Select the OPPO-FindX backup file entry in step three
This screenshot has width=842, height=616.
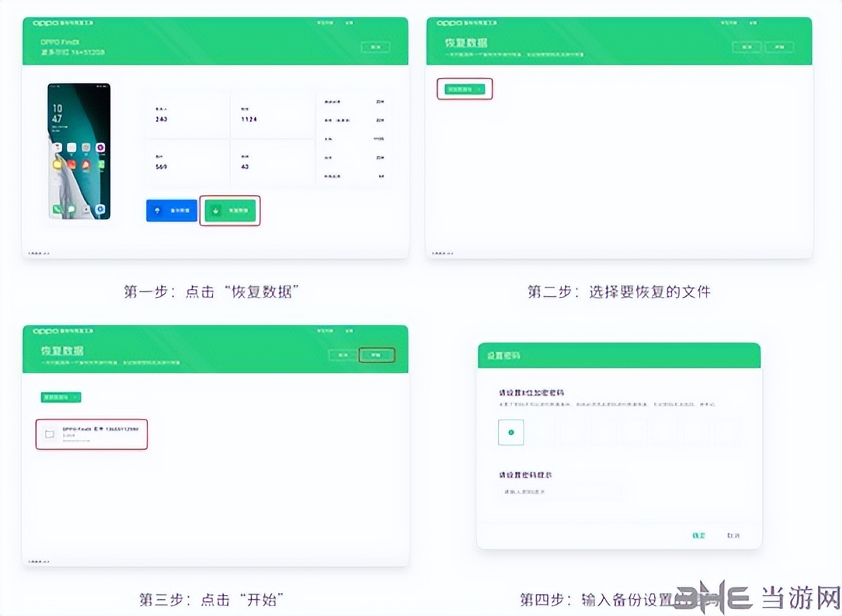[91, 434]
